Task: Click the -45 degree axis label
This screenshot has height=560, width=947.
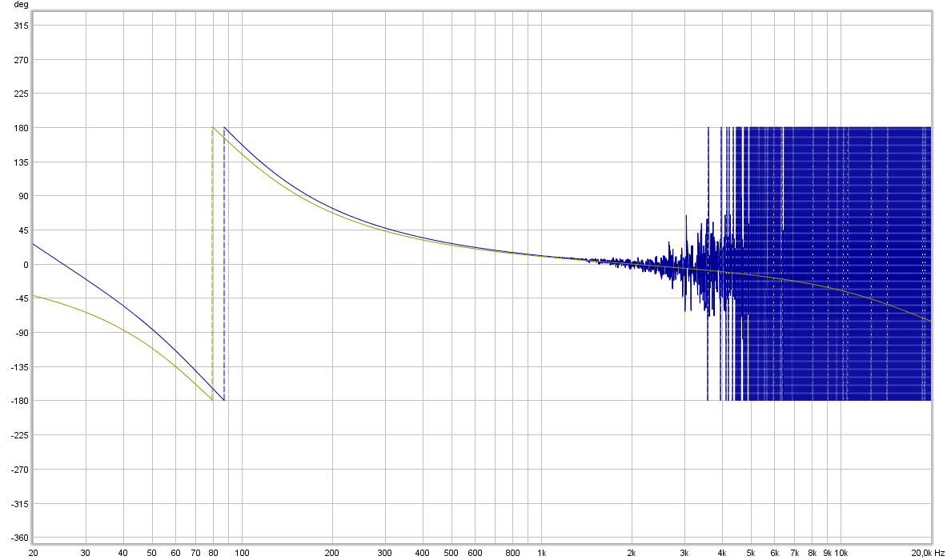Action: point(22,298)
